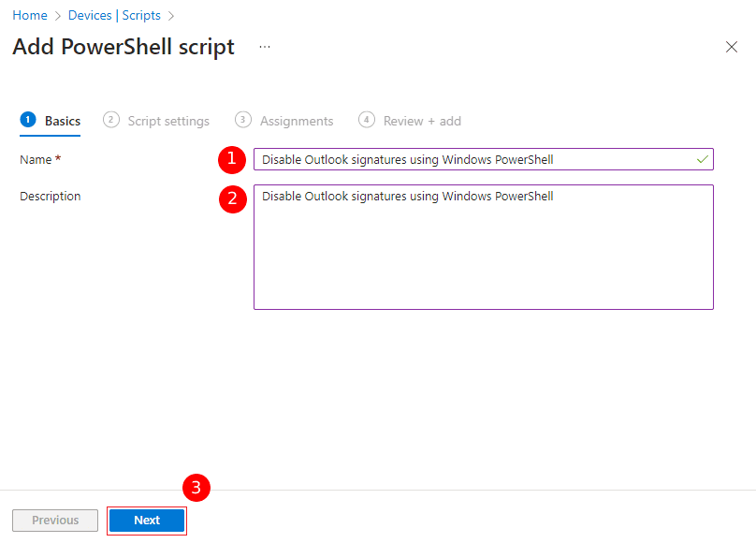Open the ellipsis more options menu
The height and width of the screenshot is (543, 756).
[265, 47]
